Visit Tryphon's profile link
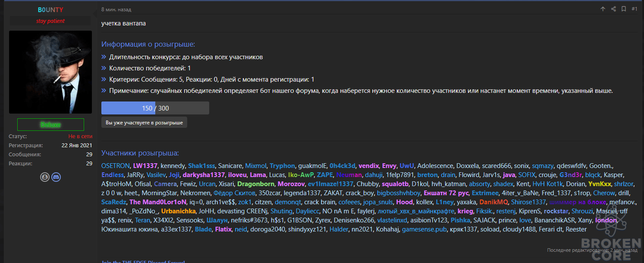Image resolution: width=644 pixels, height=263 pixels. tap(283, 166)
